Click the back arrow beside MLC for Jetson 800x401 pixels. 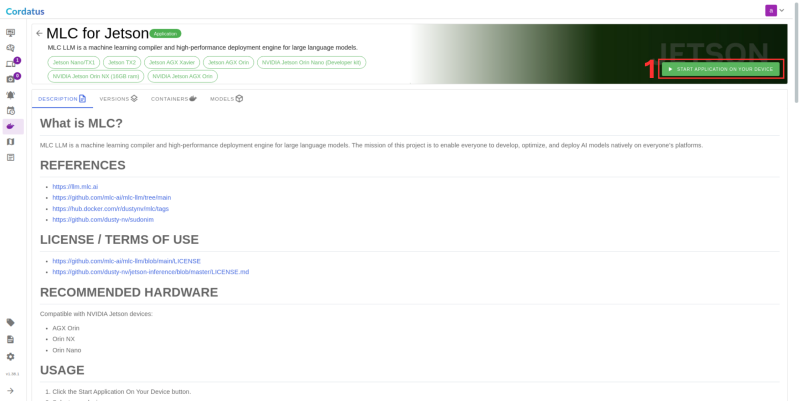coord(39,33)
